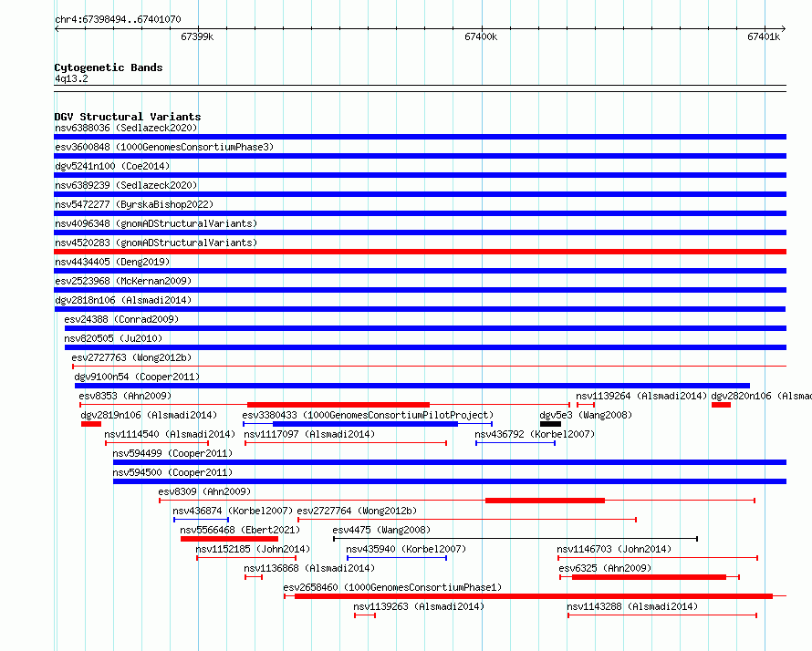The height and width of the screenshot is (651, 812).
Task: Click dgv2819n106 (Alsmadi2014) label
Action: [x=149, y=415]
